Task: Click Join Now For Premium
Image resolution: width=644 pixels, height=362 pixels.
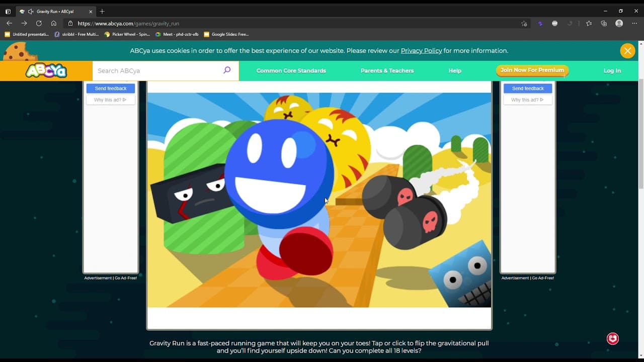Action: click(532, 70)
